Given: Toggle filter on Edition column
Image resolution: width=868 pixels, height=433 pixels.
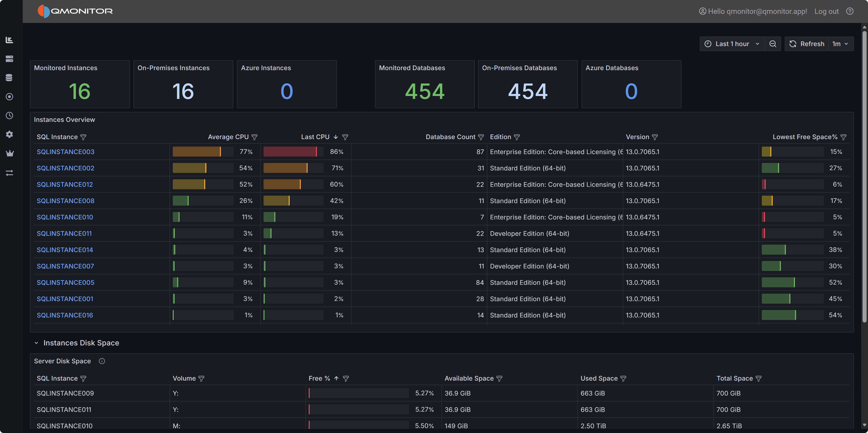Looking at the screenshot, I should (x=517, y=137).
